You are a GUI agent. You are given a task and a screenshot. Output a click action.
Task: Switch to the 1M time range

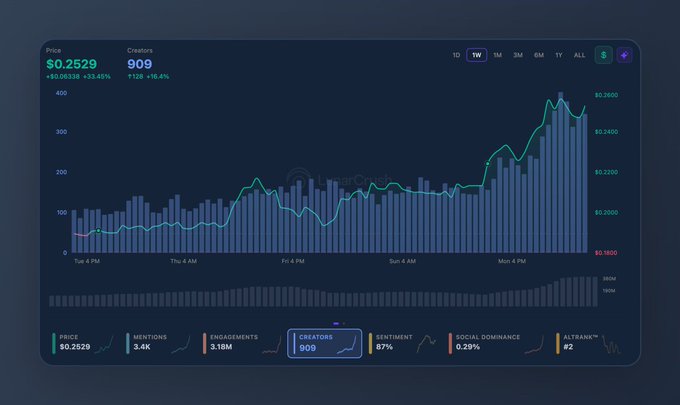click(497, 55)
